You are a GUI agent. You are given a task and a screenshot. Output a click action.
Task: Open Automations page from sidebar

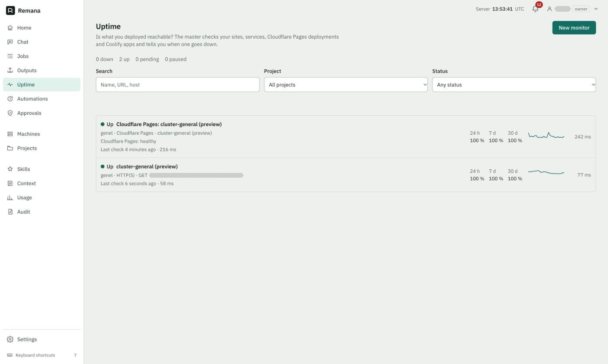tap(42, 99)
